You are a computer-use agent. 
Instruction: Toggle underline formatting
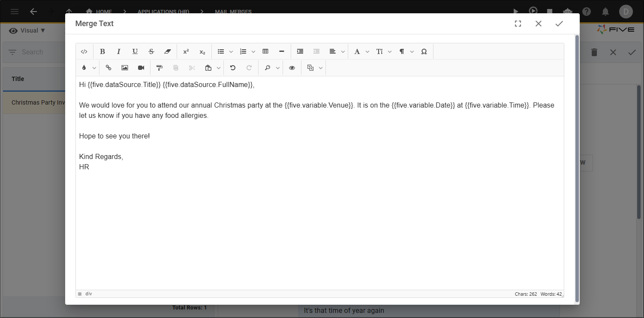[135, 51]
